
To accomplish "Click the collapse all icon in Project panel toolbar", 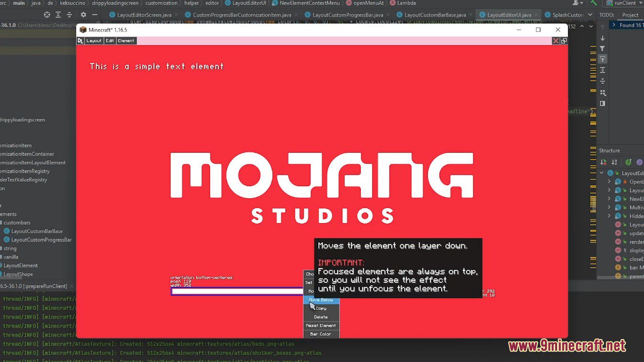I will tap(70, 15).
